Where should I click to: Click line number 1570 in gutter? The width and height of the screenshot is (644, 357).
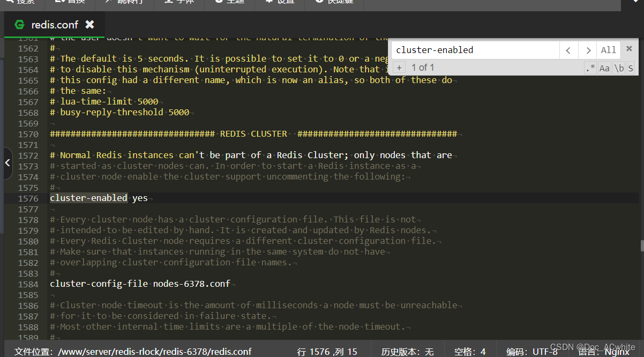pyautogui.click(x=28, y=134)
